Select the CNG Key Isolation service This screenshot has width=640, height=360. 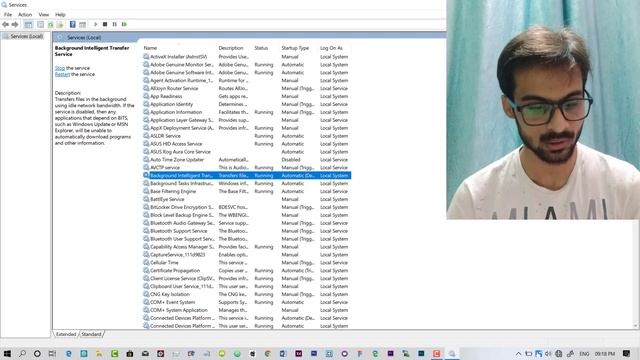click(x=247, y=294)
